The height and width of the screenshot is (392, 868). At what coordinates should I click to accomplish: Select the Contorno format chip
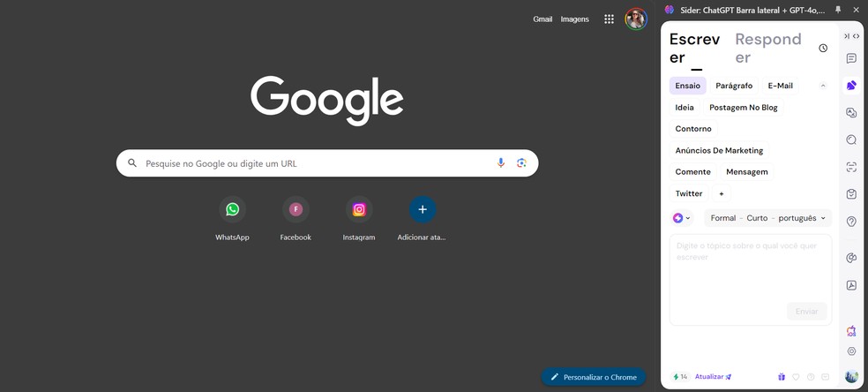(x=693, y=129)
